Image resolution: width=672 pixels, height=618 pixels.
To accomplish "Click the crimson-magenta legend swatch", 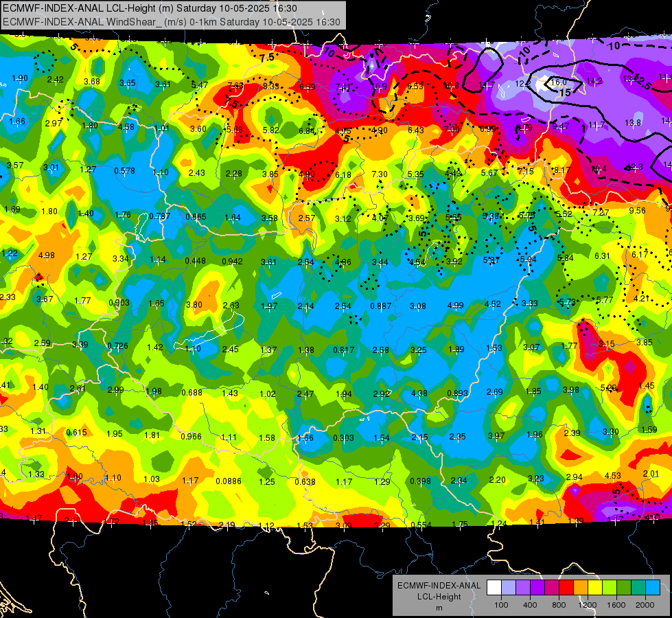I will click(x=552, y=588).
